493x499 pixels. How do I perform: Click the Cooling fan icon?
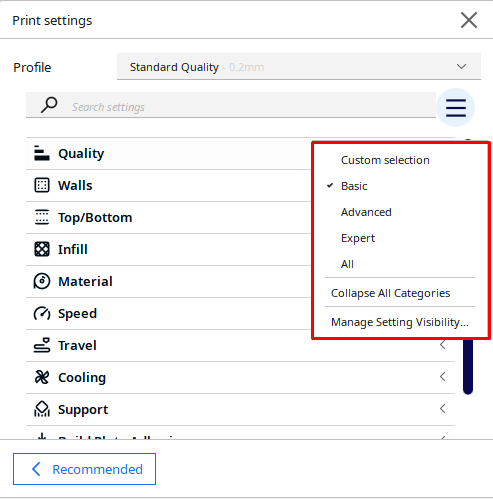pos(42,377)
